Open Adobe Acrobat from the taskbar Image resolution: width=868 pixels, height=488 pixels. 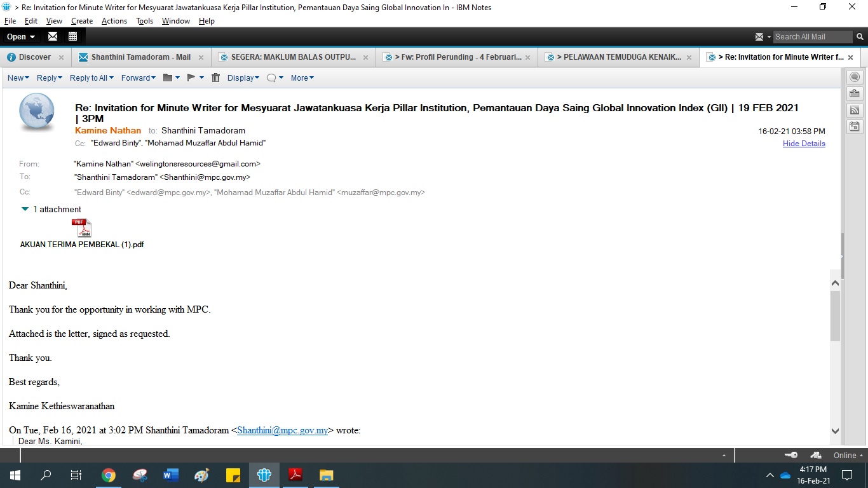(x=295, y=475)
